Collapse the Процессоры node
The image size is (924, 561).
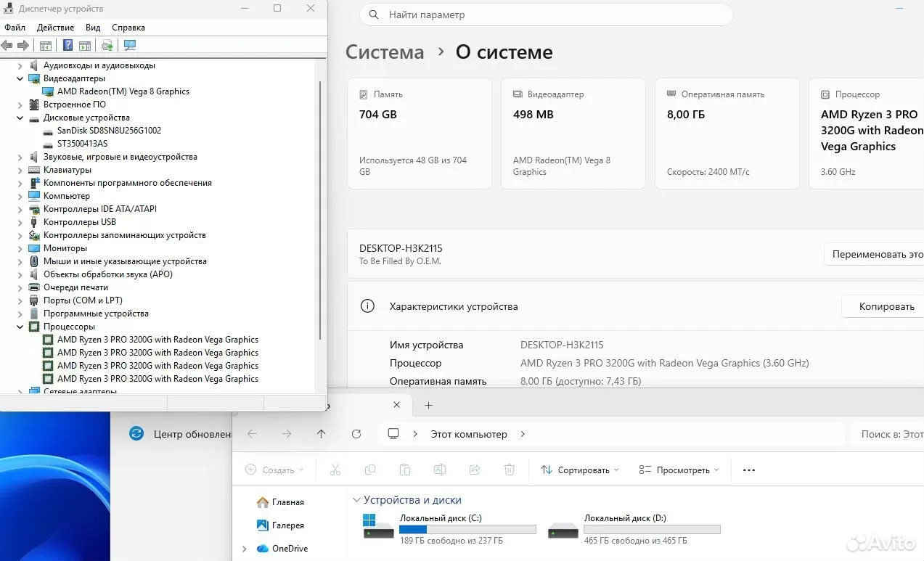click(20, 327)
